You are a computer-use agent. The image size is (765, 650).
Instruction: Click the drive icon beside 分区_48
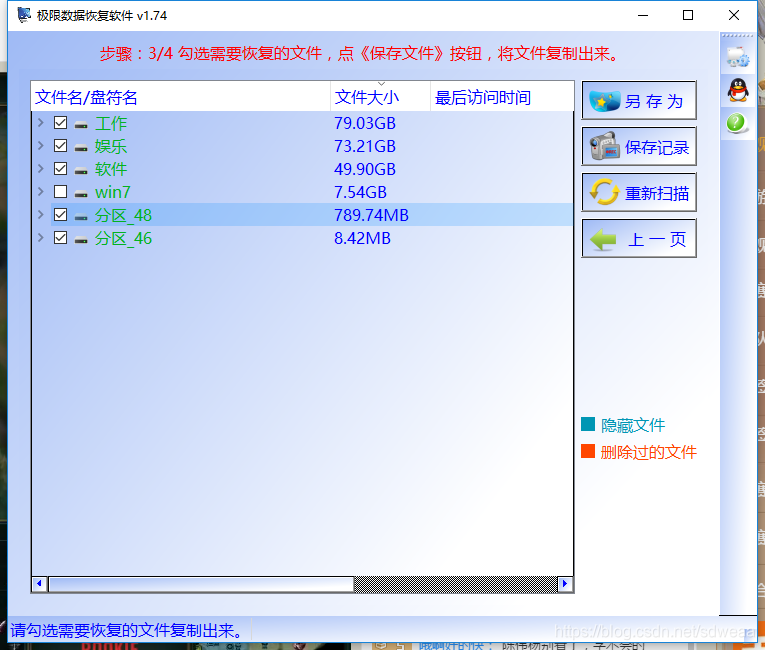point(81,216)
